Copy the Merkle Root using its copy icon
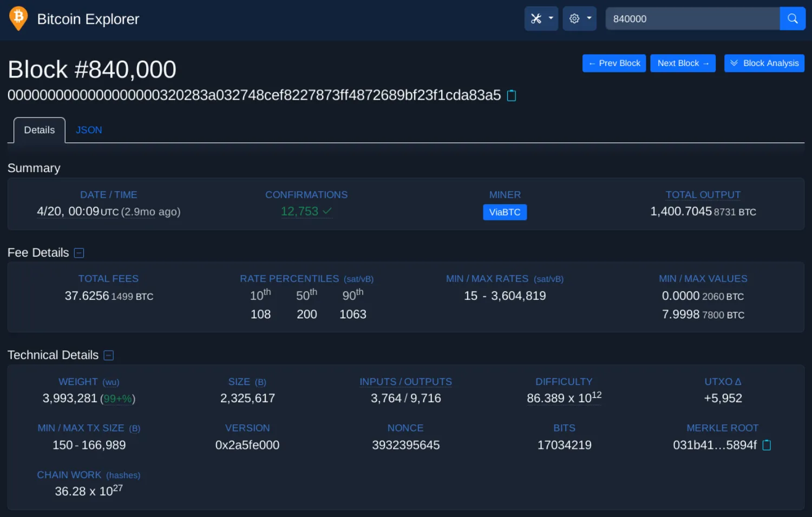Image resolution: width=812 pixels, height=517 pixels. click(766, 445)
